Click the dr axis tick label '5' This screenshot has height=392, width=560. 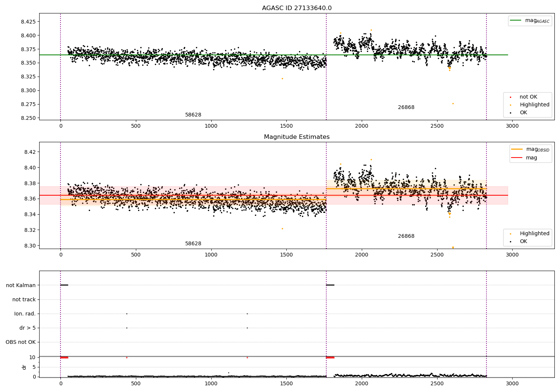34,367
